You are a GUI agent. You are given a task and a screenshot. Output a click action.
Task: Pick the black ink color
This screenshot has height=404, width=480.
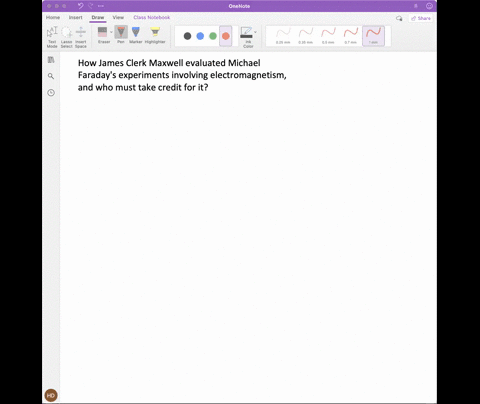(187, 36)
